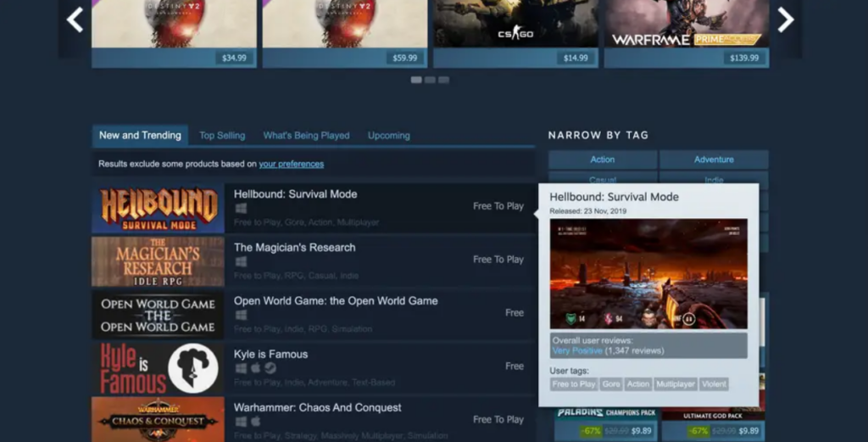Click Open World Game: the Open World Game title
Image resolution: width=868 pixels, height=442 pixels.
pos(336,301)
